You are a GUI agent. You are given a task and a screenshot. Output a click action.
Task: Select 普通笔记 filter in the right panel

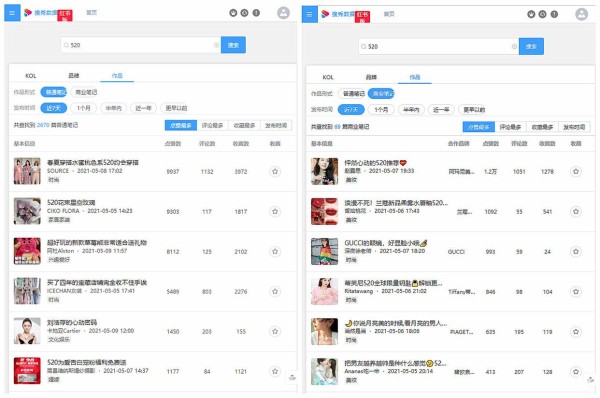[353, 94]
